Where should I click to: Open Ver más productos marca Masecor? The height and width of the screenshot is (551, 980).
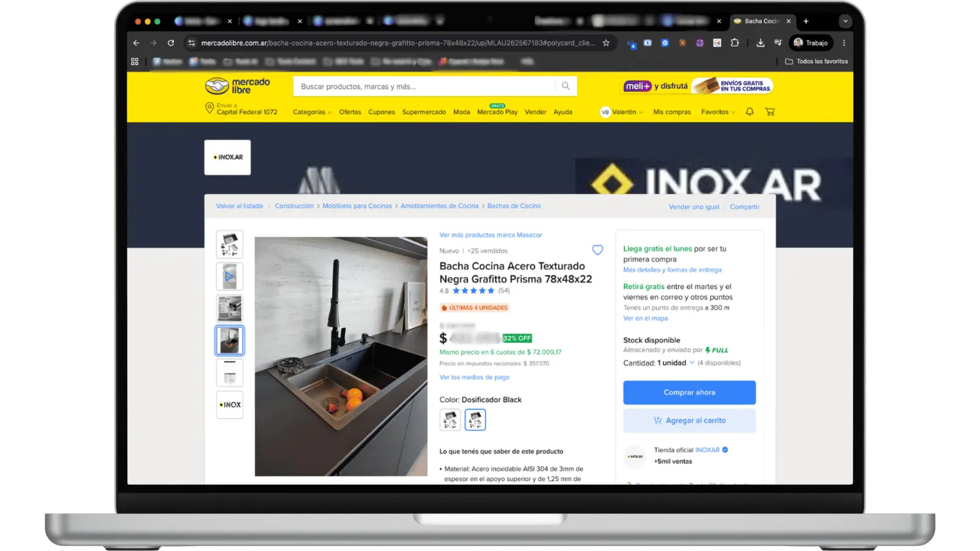click(491, 235)
